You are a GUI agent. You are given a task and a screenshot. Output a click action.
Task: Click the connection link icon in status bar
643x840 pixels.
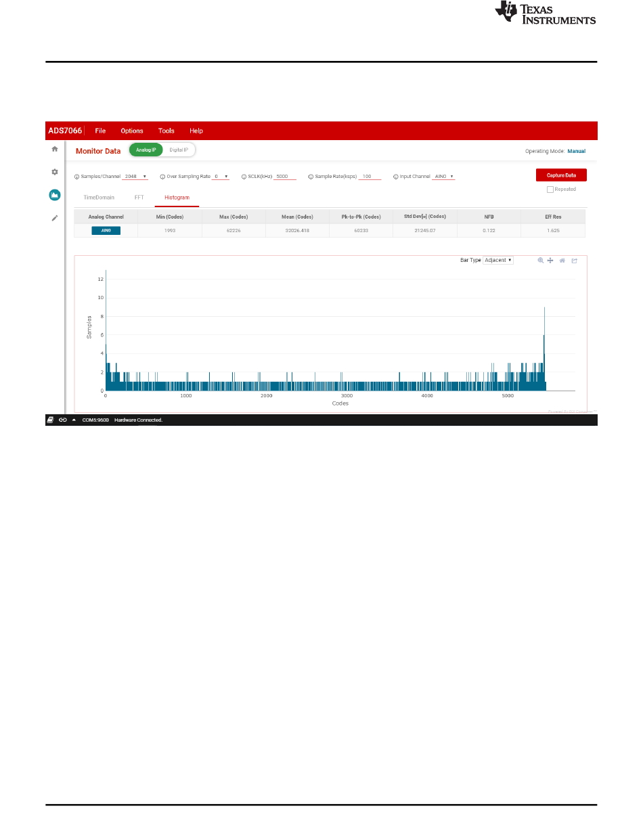pyautogui.click(x=62, y=420)
